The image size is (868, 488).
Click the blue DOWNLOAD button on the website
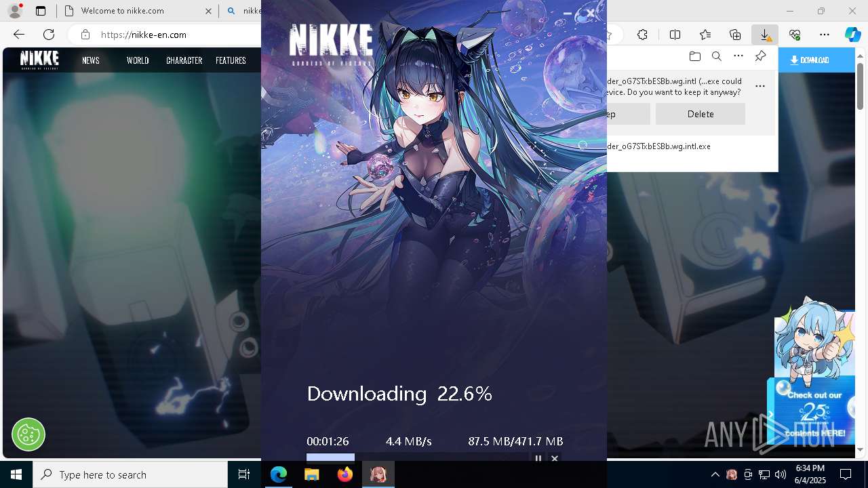(816, 60)
